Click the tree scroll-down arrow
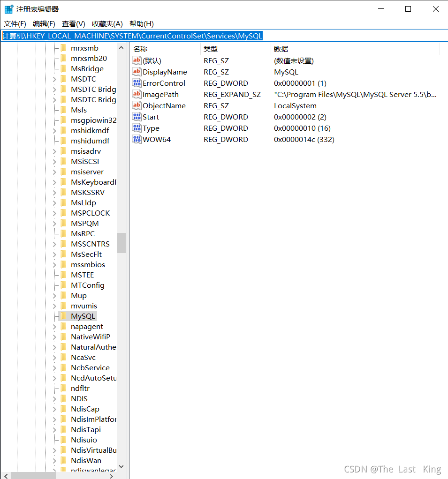 tap(121, 466)
